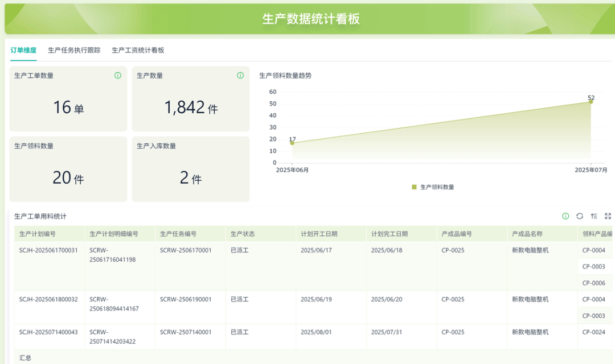Screen dimensions: 615x364
Task: Click 生产计划明细编号 column header
Action: click(x=120, y=234)
